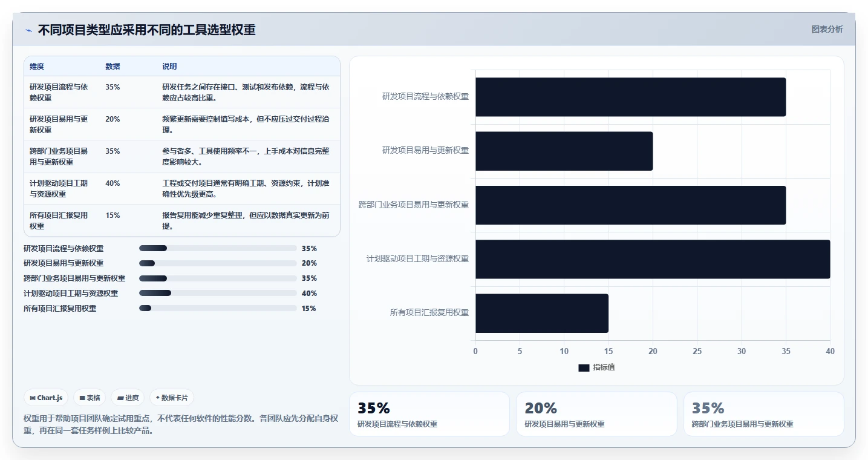Select the 进度 tag

[128, 398]
